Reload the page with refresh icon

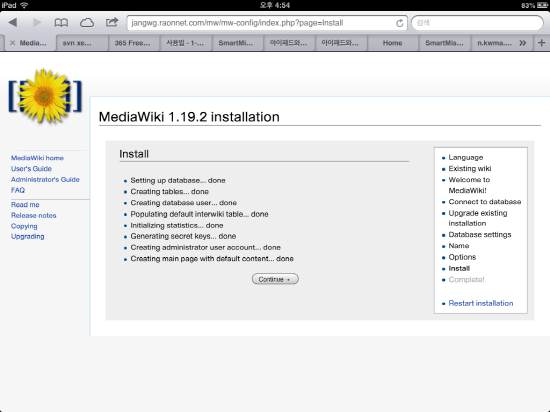(399, 23)
